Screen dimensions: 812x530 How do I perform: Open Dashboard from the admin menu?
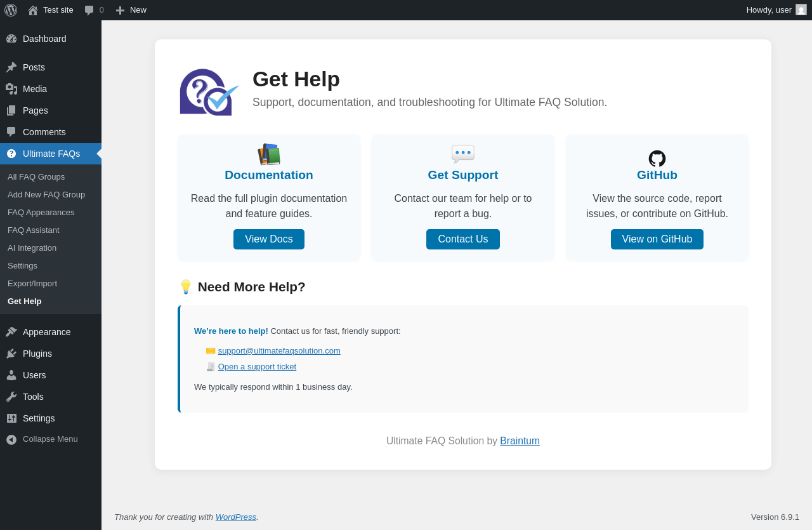(x=51, y=39)
